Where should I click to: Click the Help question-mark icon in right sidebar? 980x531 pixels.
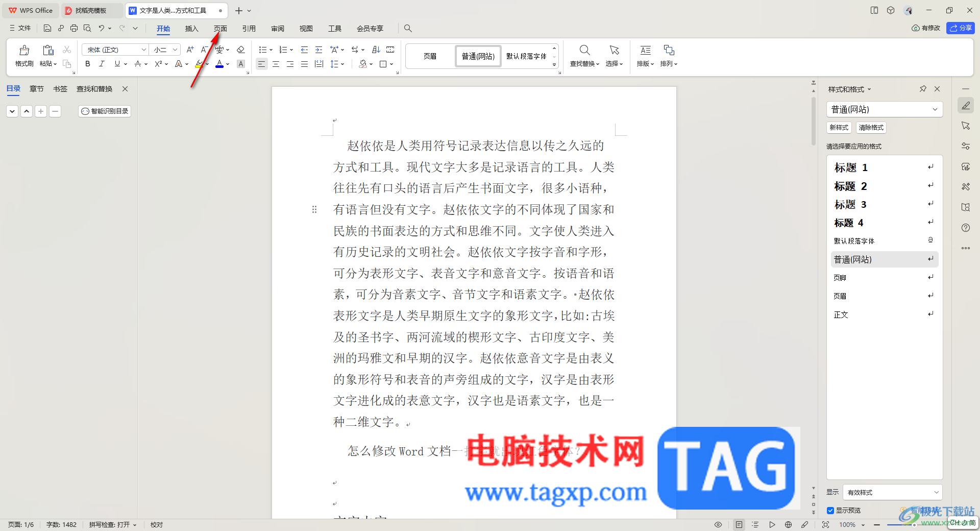[x=966, y=228]
